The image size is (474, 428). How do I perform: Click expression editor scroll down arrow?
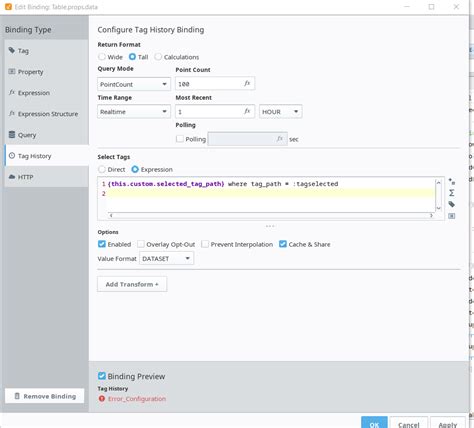click(x=439, y=208)
